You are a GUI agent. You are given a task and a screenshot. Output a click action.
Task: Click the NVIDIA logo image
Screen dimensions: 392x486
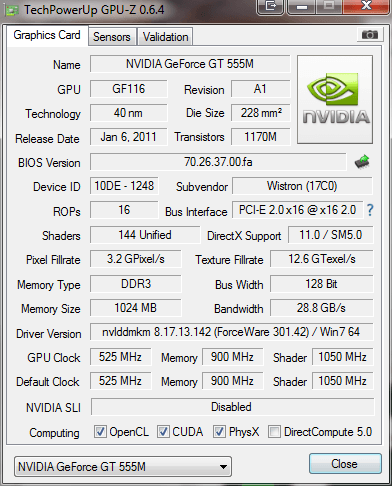tap(335, 99)
